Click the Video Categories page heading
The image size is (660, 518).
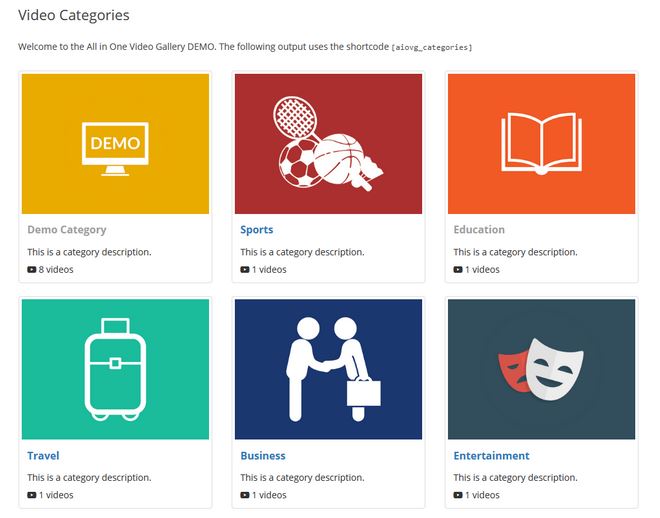(74, 16)
